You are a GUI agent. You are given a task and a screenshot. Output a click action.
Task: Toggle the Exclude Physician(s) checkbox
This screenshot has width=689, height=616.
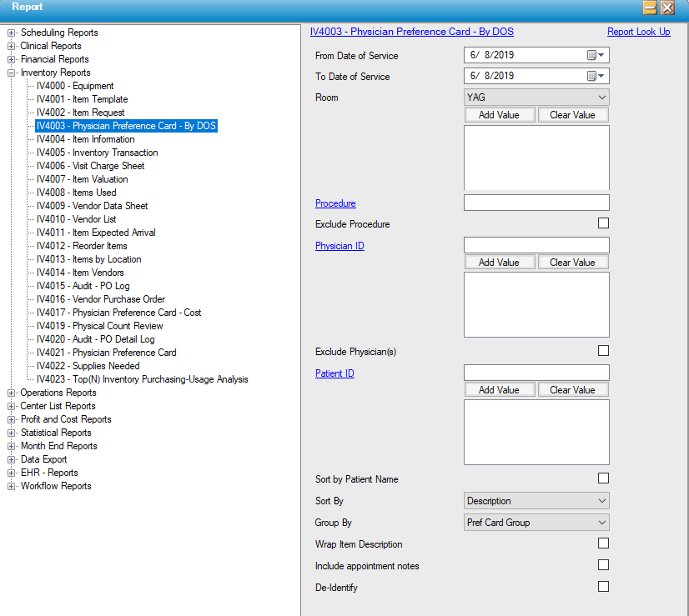(603, 351)
